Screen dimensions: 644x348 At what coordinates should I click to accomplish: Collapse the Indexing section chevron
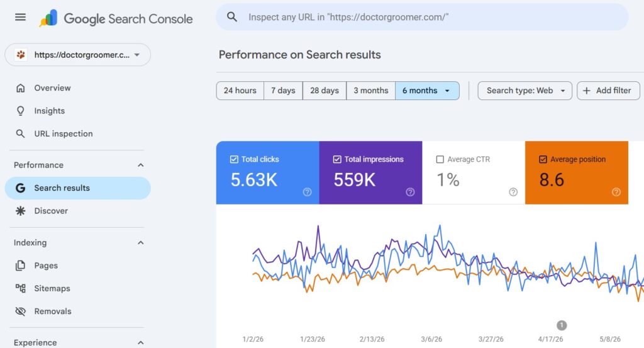[x=140, y=243]
